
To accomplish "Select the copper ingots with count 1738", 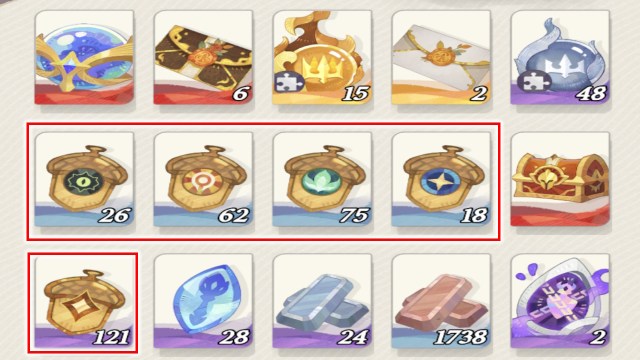I will 441,302.
